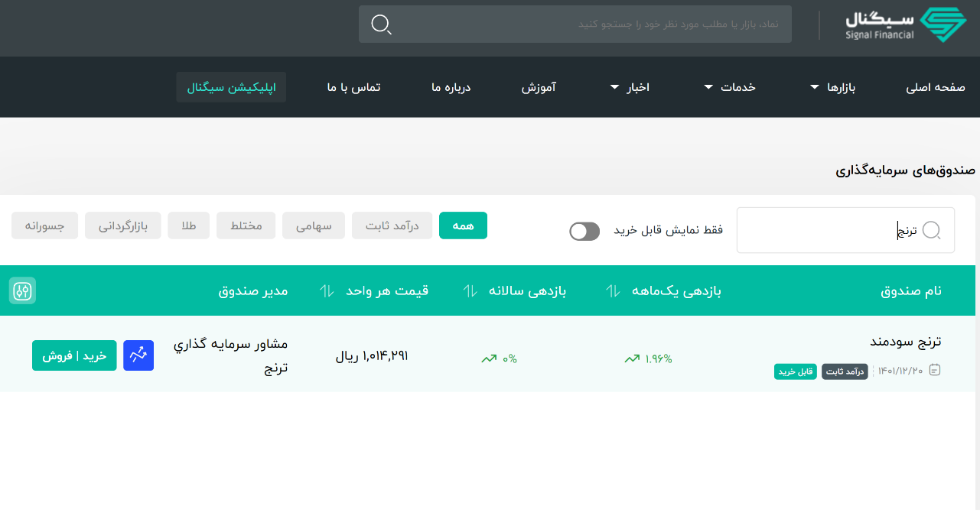Click the blue chart icon for ترنج سودمند fund
The height and width of the screenshot is (532, 980).
[138, 355]
